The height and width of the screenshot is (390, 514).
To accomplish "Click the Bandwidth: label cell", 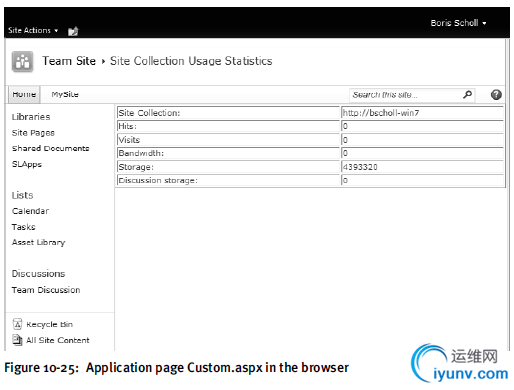I will [228, 153].
